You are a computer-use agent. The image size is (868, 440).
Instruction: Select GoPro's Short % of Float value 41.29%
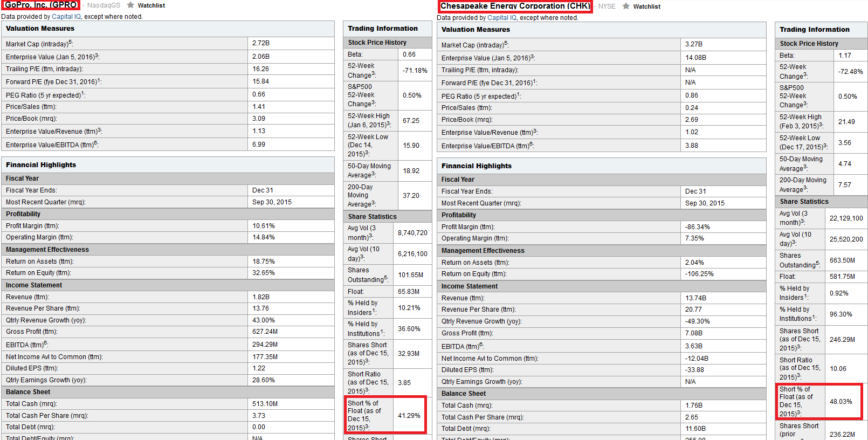tap(409, 416)
